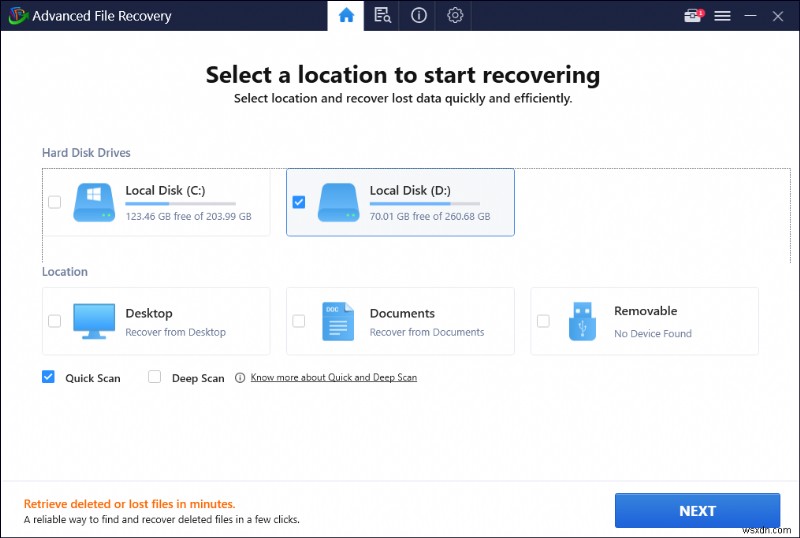Click the Desktop location title
This screenshot has height=538, width=800.
tap(149, 313)
